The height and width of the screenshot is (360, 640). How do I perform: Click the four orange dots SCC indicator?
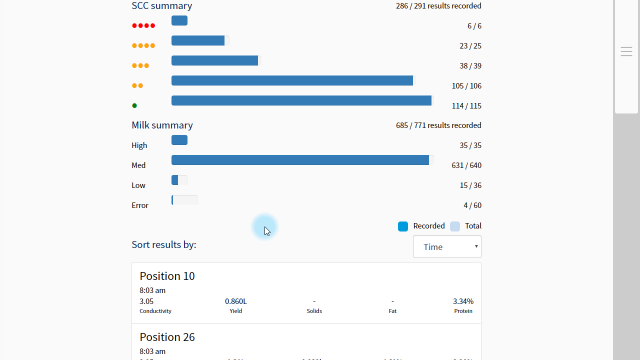143,46
